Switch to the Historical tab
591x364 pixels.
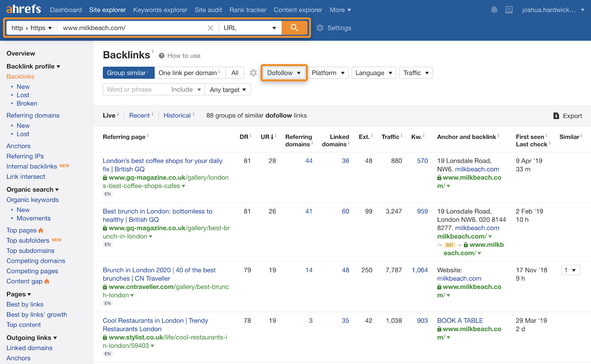click(x=177, y=115)
